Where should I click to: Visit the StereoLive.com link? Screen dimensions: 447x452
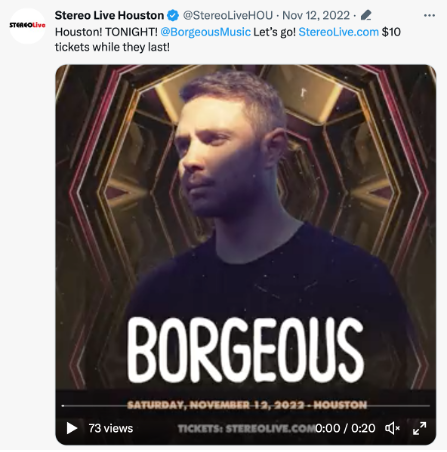click(339, 32)
